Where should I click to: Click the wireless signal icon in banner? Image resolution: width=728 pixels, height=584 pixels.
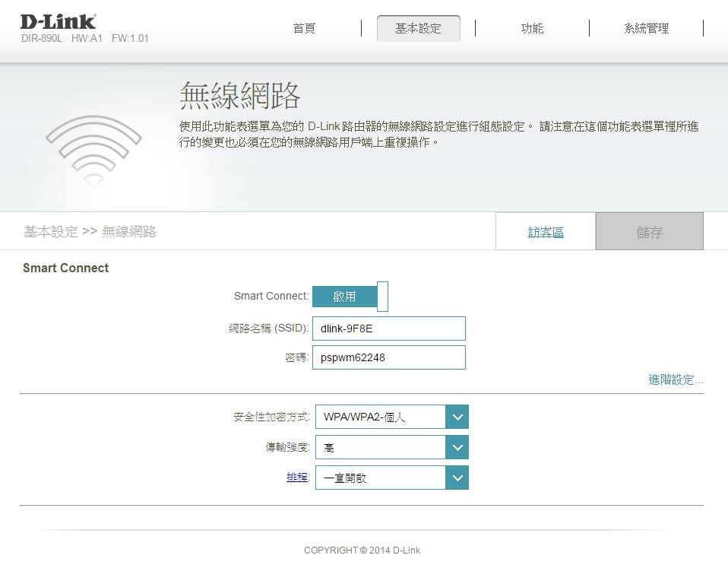pos(93,150)
